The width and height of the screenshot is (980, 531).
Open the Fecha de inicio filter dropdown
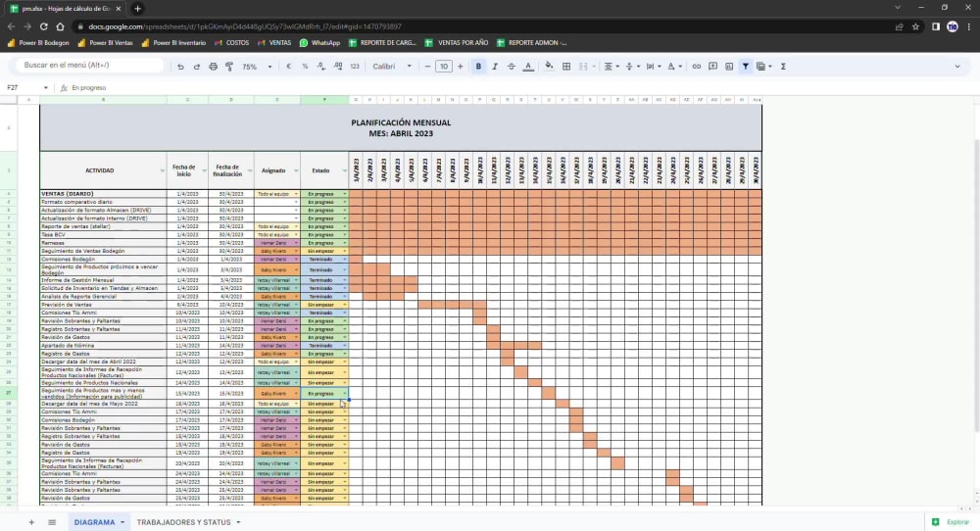click(x=204, y=170)
